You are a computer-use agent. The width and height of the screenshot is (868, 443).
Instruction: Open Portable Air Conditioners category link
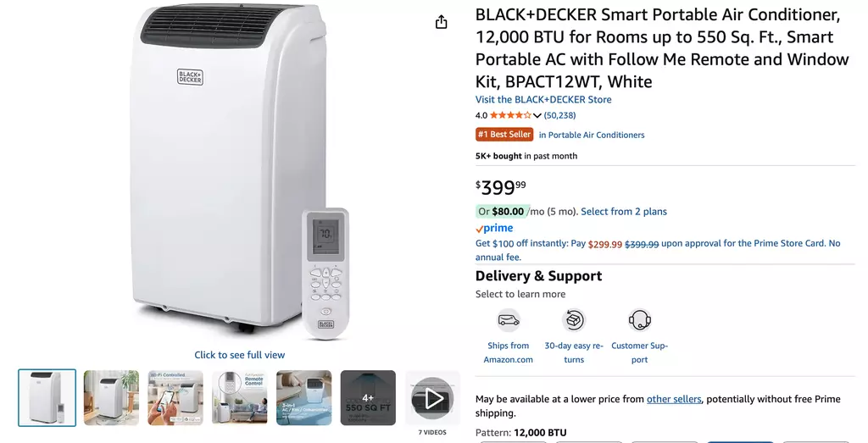click(592, 135)
